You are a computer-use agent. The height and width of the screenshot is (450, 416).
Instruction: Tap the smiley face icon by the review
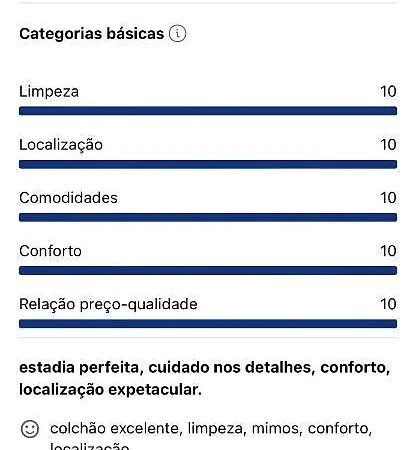pyautogui.click(x=30, y=429)
